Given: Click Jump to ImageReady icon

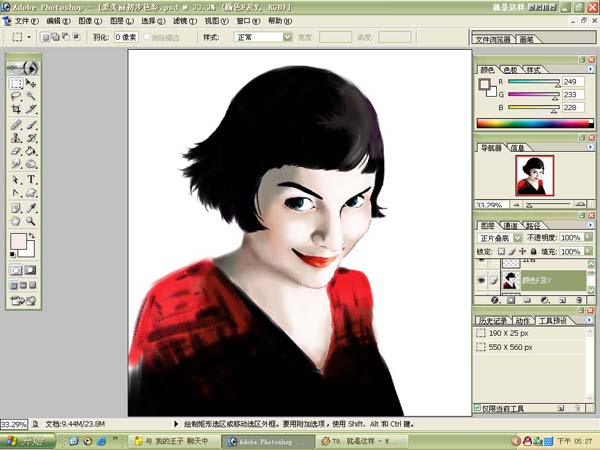Looking at the screenshot, I should coord(23,301).
